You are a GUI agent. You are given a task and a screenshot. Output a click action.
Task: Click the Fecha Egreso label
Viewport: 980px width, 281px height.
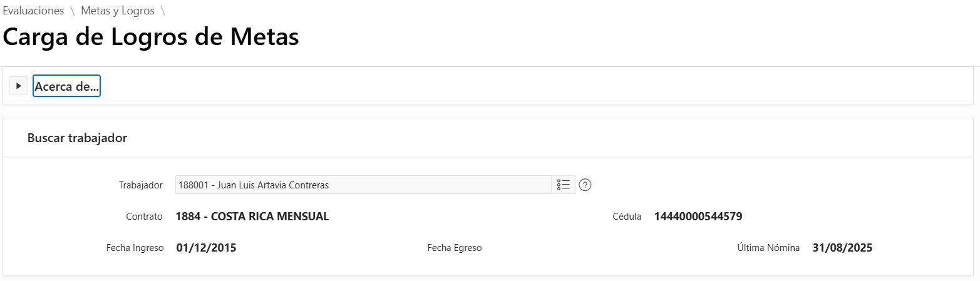point(454,248)
